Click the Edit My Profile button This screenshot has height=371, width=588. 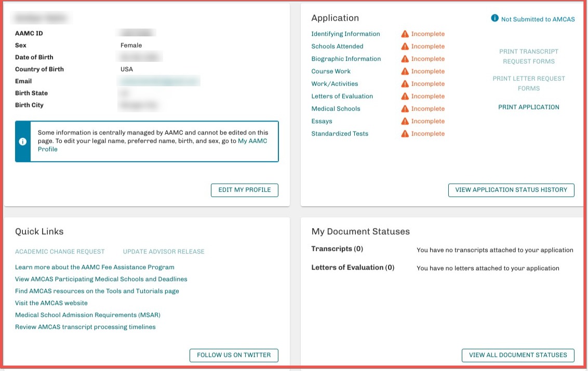click(x=245, y=190)
